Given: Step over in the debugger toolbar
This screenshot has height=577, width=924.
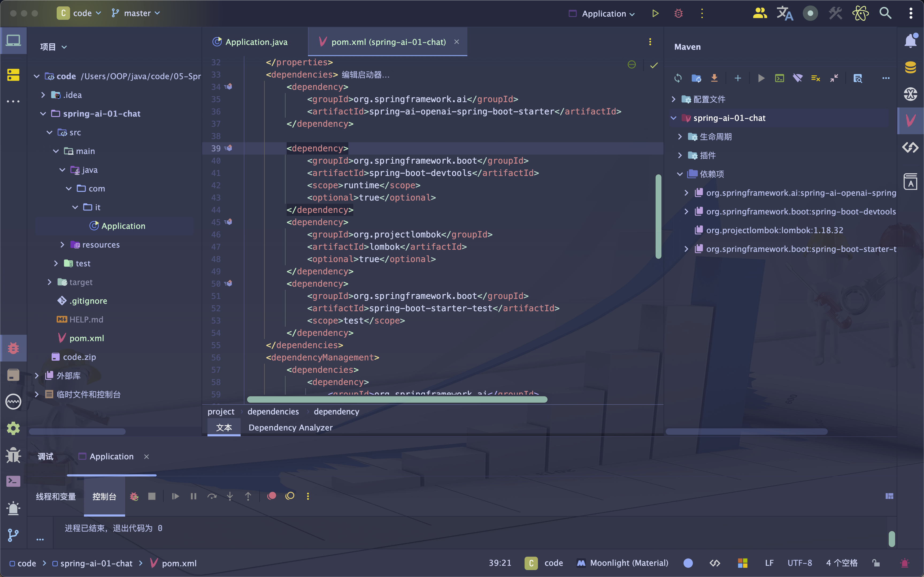Looking at the screenshot, I should pyautogui.click(x=212, y=496).
